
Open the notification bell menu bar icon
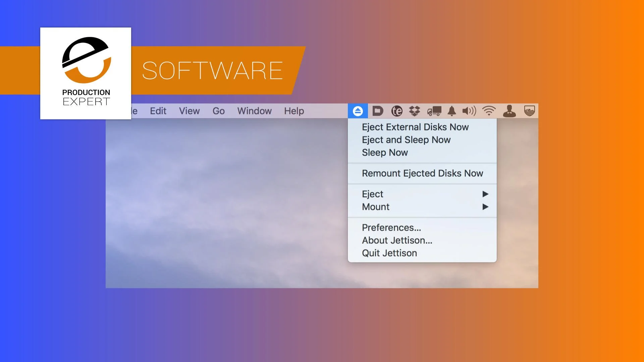point(451,111)
